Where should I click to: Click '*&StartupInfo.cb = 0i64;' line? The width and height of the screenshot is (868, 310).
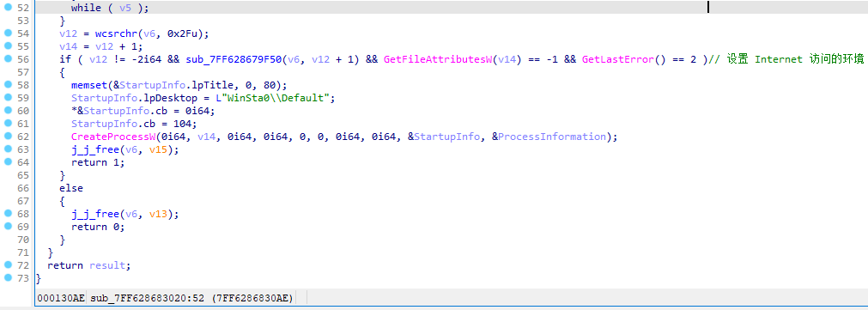(x=143, y=111)
